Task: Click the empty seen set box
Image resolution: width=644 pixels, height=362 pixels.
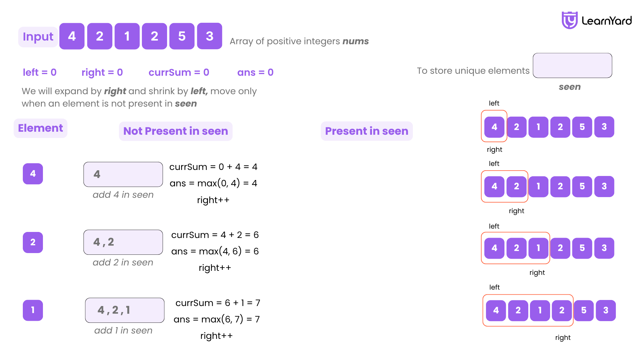Action: click(572, 65)
